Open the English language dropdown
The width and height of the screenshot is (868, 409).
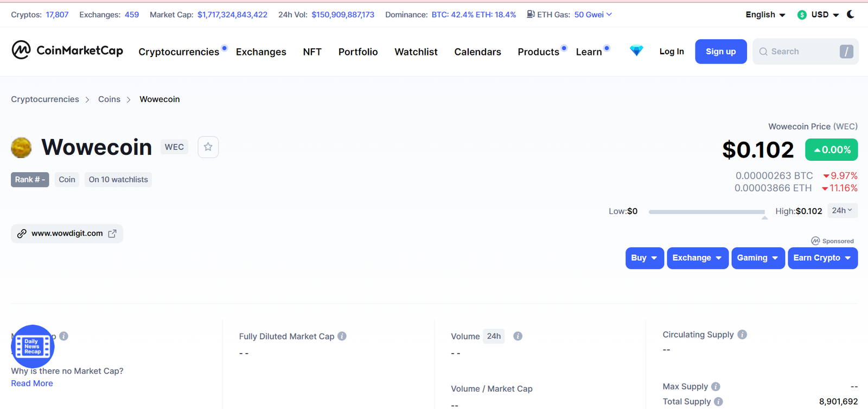pyautogui.click(x=765, y=15)
